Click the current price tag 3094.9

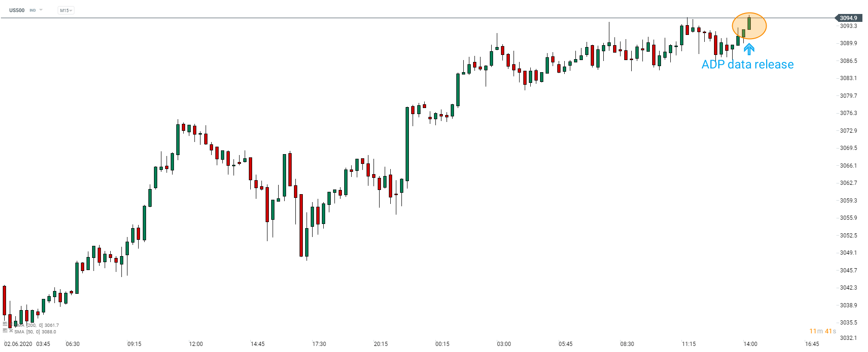(848, 18)
